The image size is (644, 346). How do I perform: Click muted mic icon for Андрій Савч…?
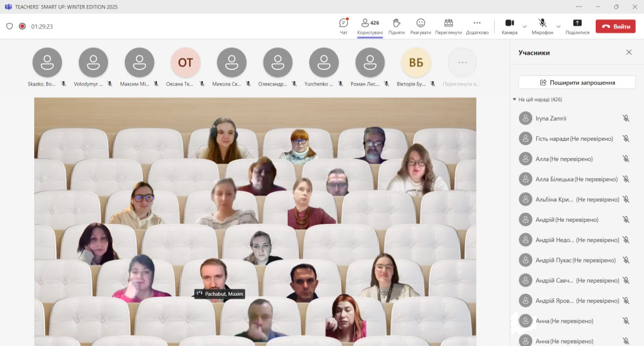(626, 281)
